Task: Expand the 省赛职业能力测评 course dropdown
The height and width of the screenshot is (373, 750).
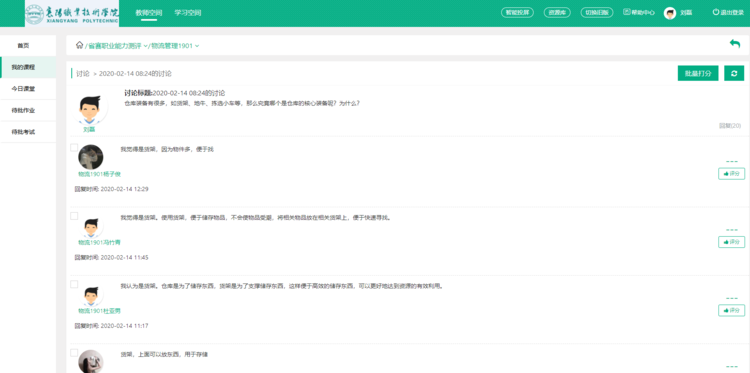Action: (146, 46)
